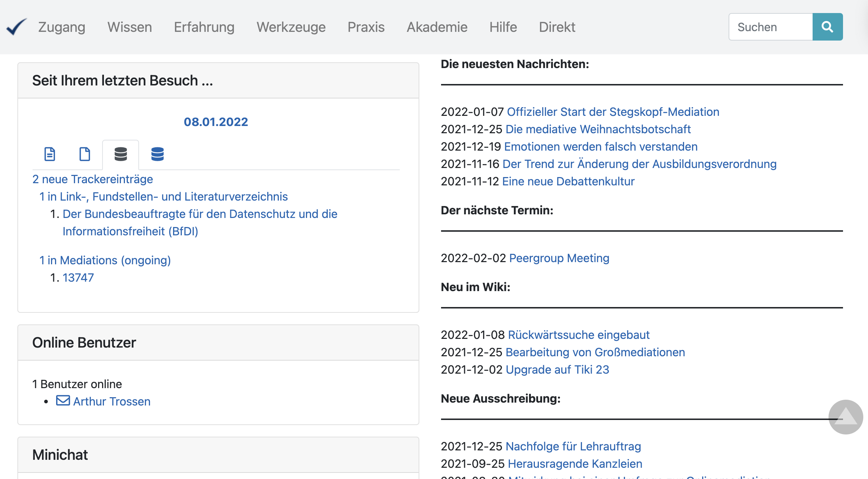The height and width of the screenshot is (479, 868).
Task: Click the magnifier search button
Action: tap(827, 27)
